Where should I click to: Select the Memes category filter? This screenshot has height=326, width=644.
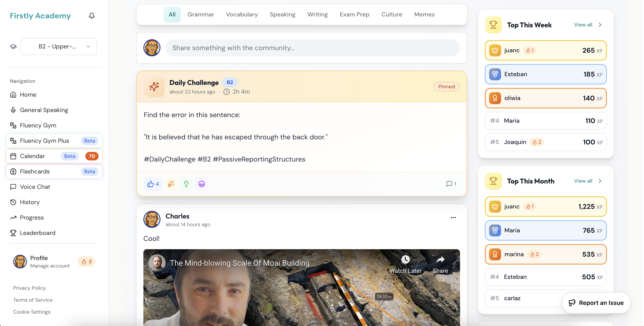(x=424, y=14)
